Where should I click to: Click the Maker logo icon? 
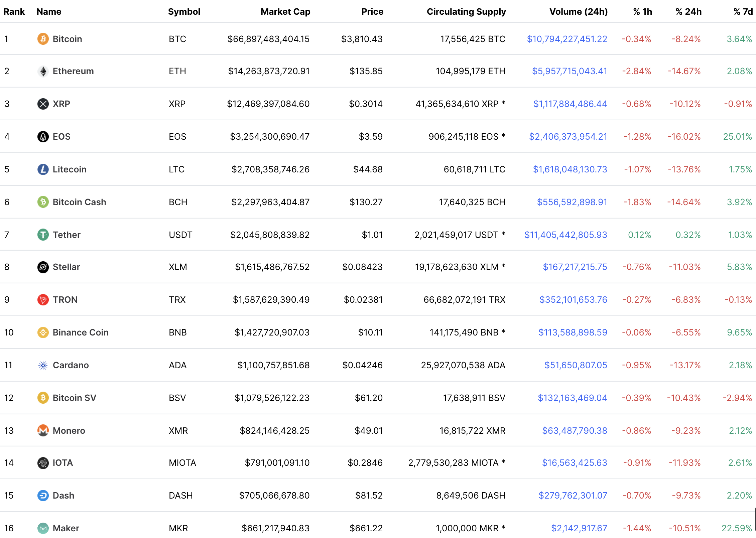tap(43, 528)
